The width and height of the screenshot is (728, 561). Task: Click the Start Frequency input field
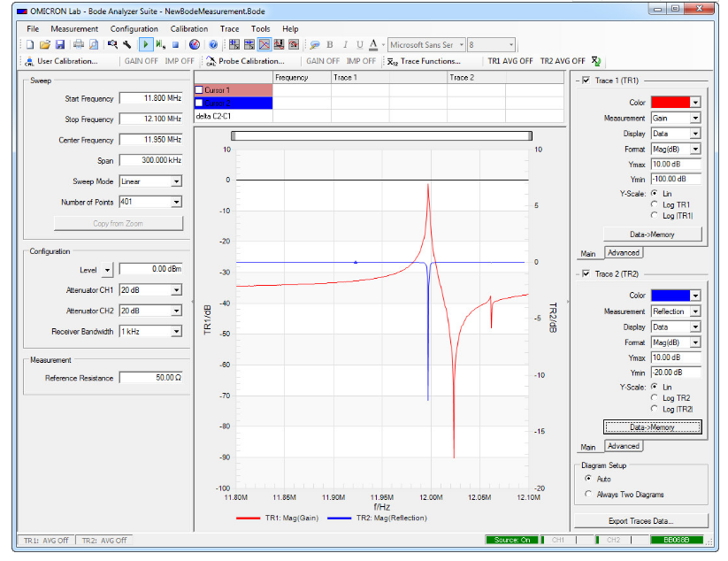coord(149,98)
